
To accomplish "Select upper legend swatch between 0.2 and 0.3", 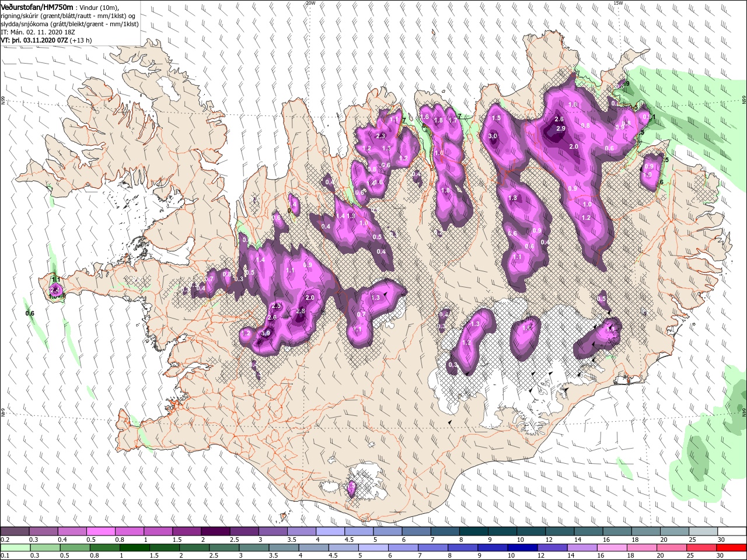I will tap(15, 531).
